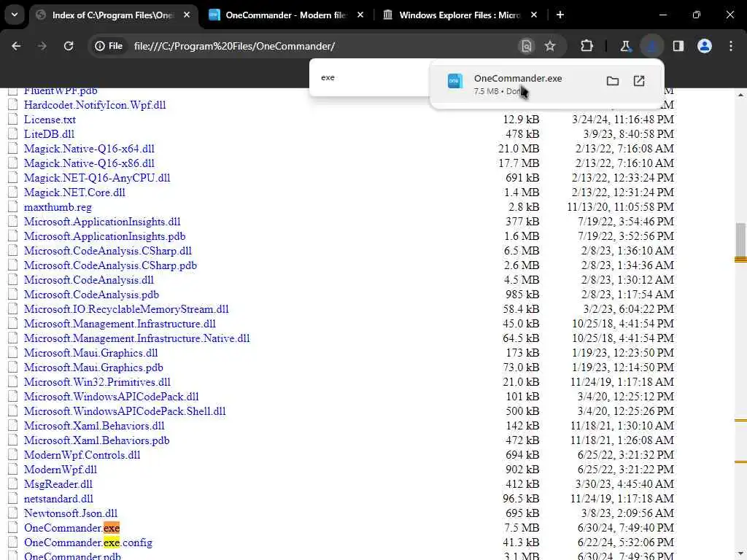Open Chrome three-dot menu

pos(731,46)
